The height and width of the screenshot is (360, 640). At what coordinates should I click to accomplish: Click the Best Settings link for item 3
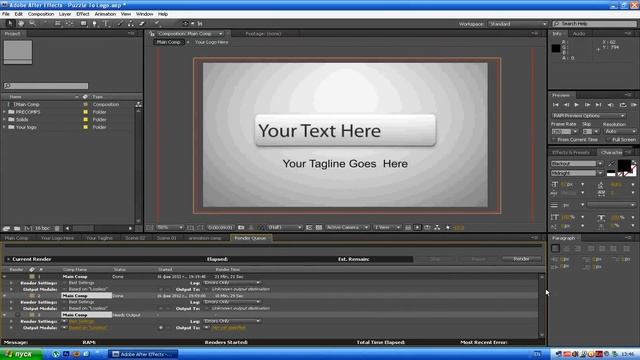(82, 321)
